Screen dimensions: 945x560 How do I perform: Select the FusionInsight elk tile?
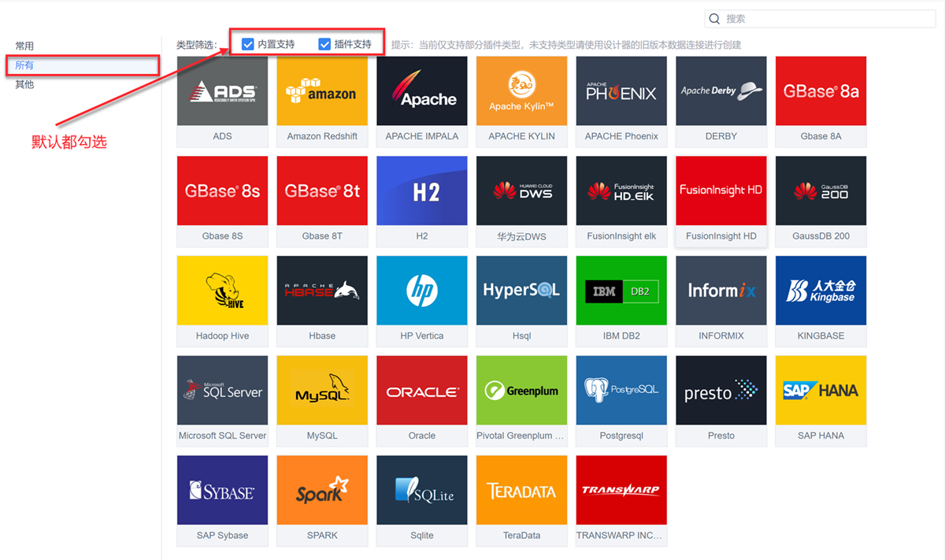[x=621, y=202]
